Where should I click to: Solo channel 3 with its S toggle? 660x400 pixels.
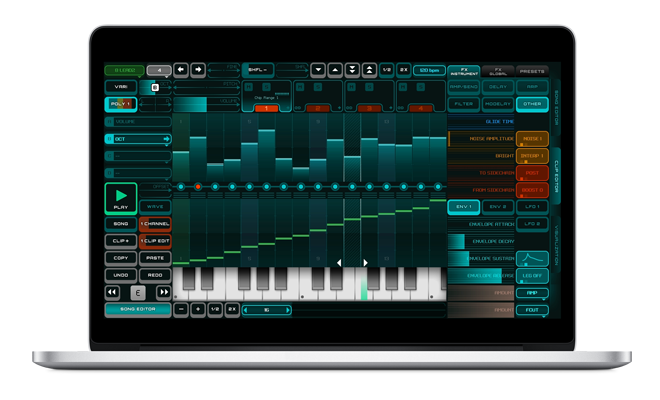[x=369, y=87]
